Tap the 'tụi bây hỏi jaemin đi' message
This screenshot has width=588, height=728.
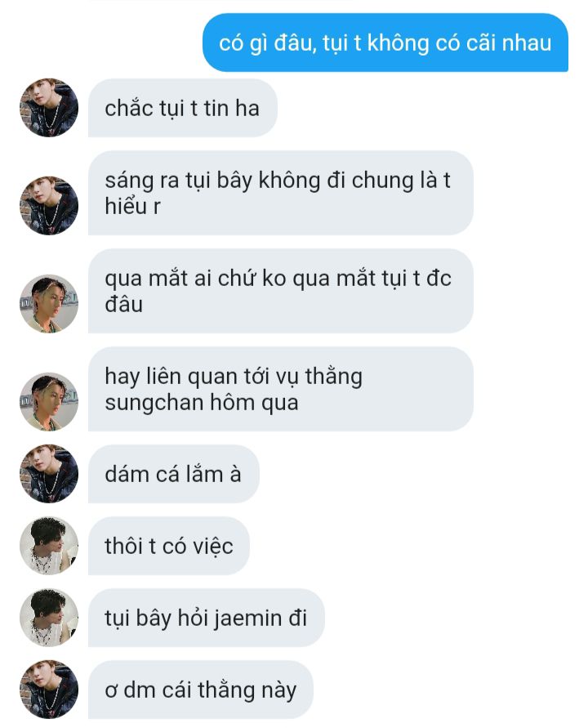[x=207, y=618]
